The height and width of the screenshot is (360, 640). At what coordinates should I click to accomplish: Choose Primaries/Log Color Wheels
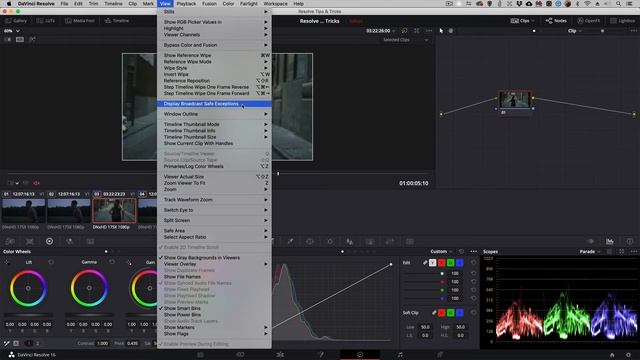pos(214,167)
